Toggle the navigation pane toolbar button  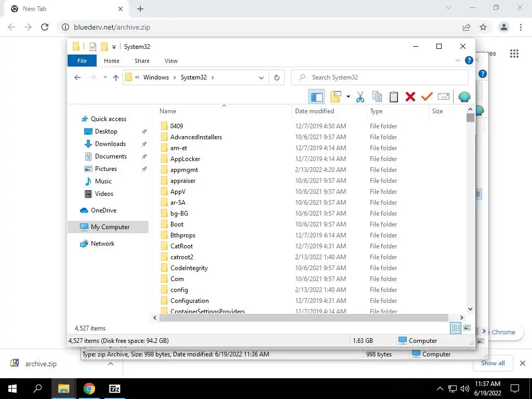316,97
